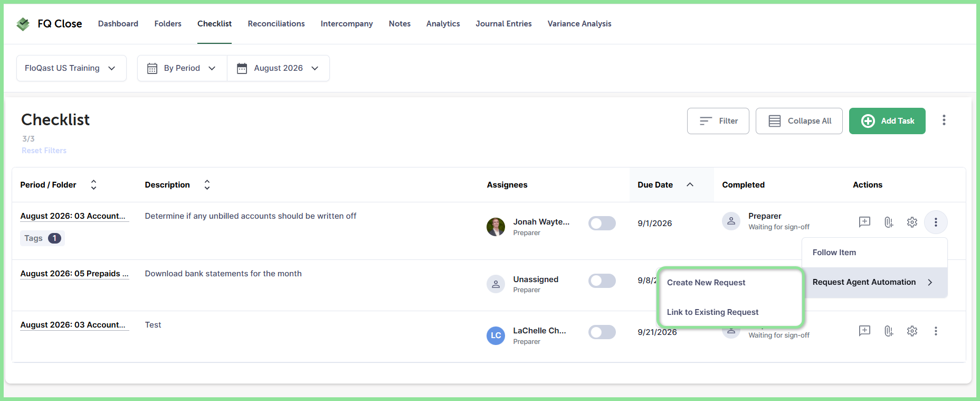Sort by the Period / Folder column arrows
980x401 pixels.
pos(93,184)
